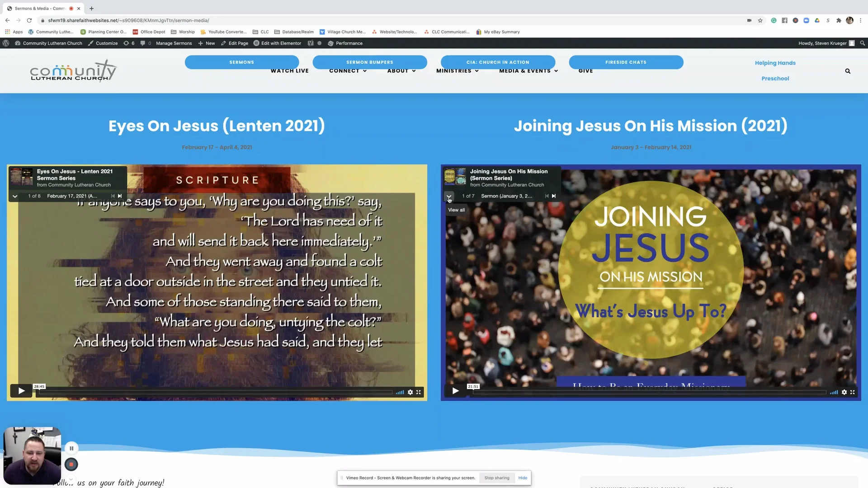868x488 pixels.
Task: Open the site search magnifier icon
Action: pyautogui.click(x=848, y=71)
